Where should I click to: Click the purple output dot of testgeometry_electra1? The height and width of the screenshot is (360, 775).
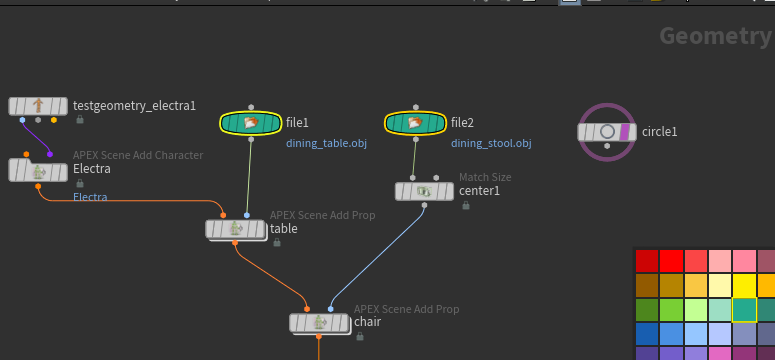(x=22, y=120)
